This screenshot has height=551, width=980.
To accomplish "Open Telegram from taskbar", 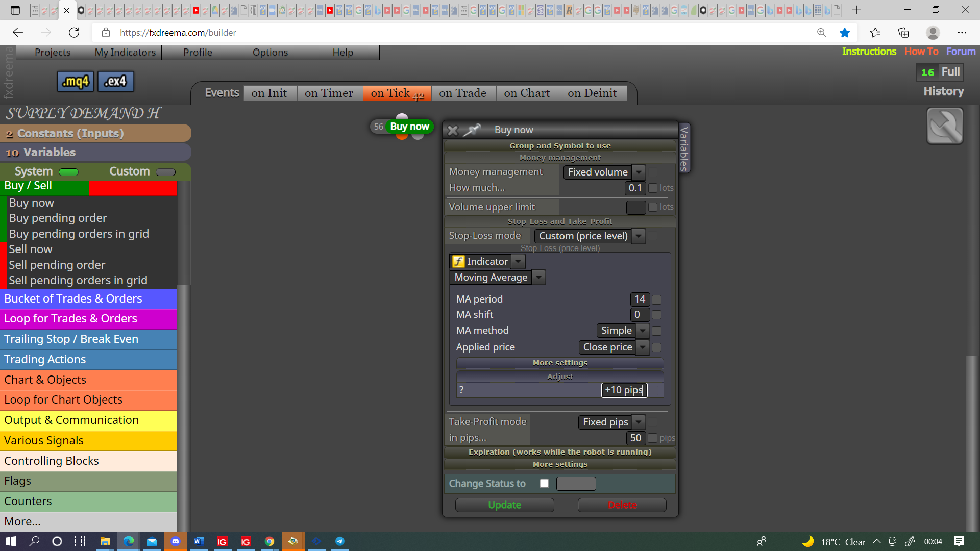I will (x=340, y=541).
